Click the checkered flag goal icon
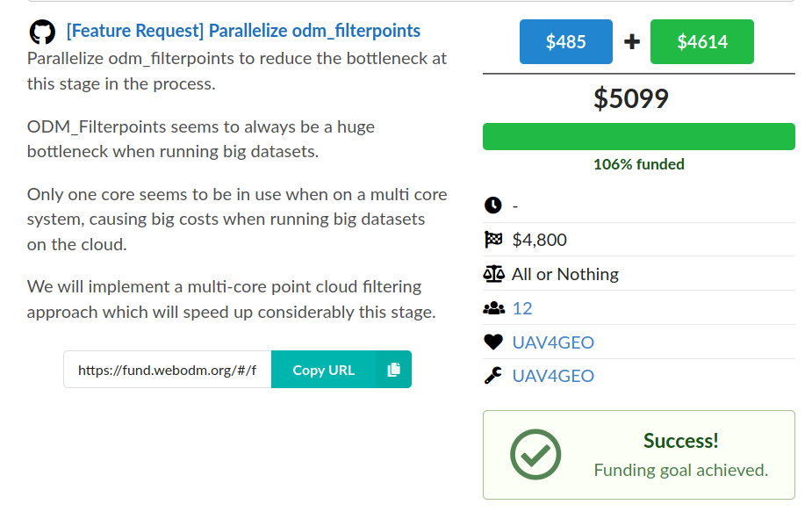The width and height of the screenshot is (812, 526). (x=493, y=240)
